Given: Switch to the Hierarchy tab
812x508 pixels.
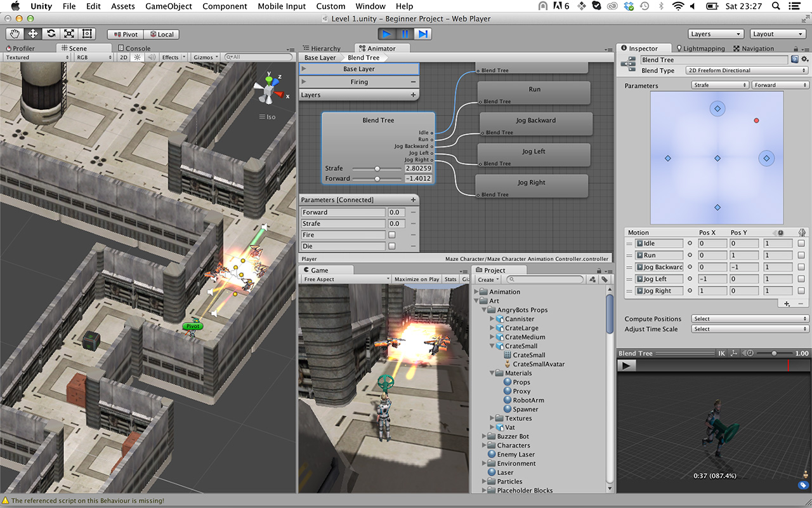Looking at the screenshot, I should [x=322, y=48].
